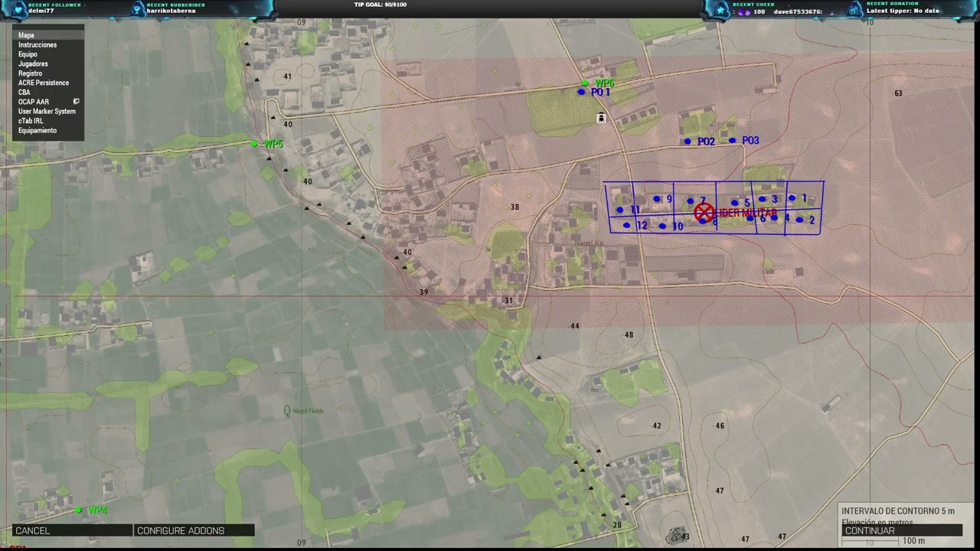
Task: Click the harrikotaberna subscriber name
Action: 171,11
